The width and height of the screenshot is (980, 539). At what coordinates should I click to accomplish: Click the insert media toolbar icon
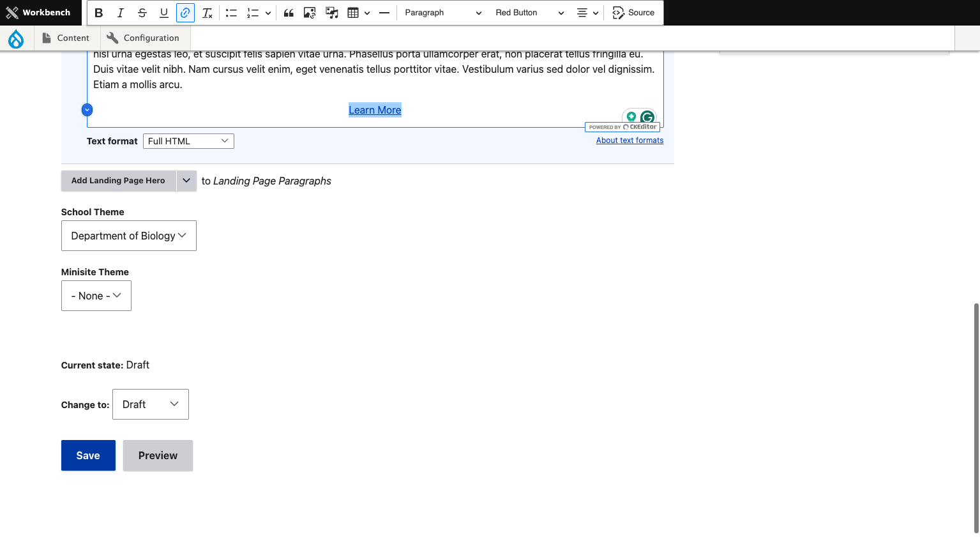(331, 13)
